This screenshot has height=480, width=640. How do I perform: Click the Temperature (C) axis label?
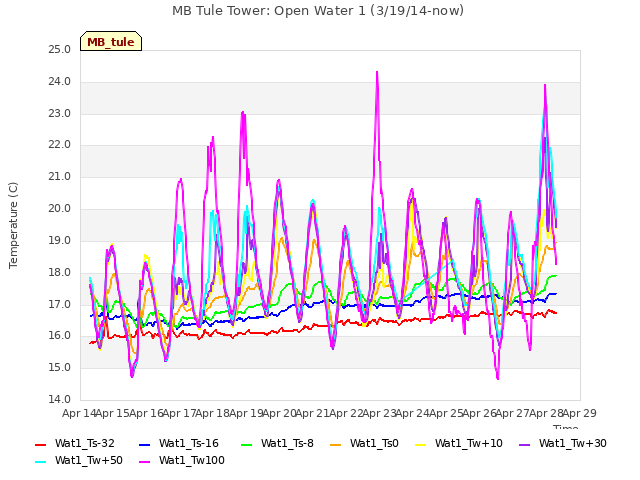[x=13, y=225]
